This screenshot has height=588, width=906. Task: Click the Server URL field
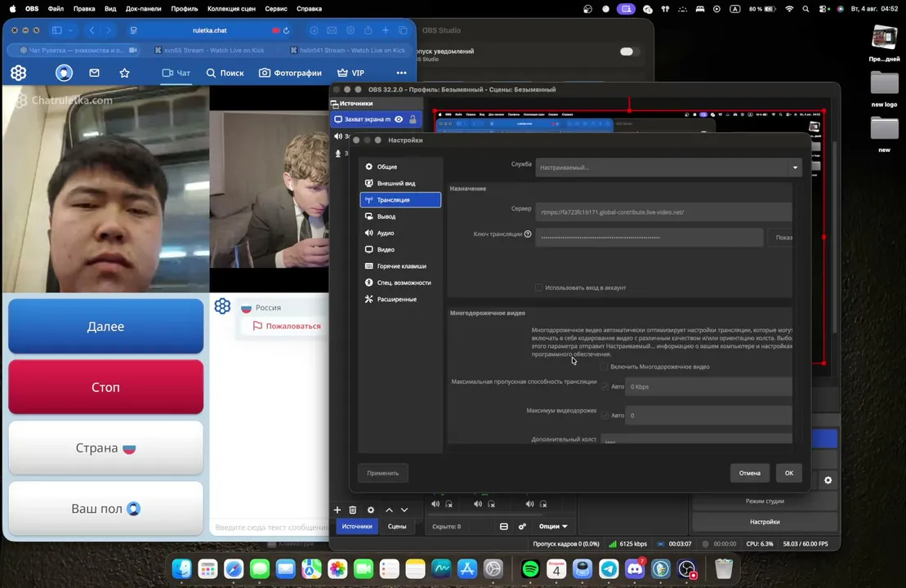(x=663, y=212)
